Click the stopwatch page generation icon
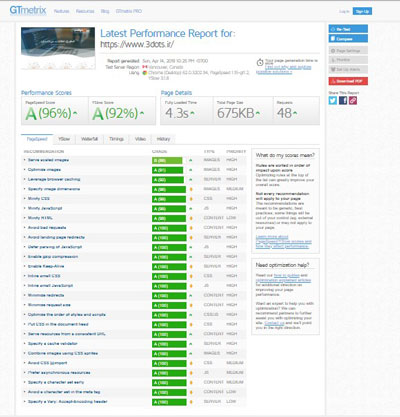 point(260,62)
